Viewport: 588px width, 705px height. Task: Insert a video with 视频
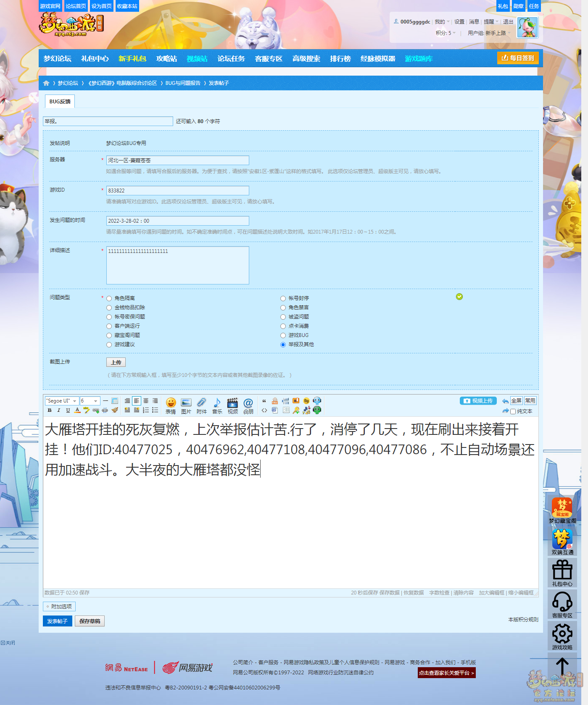tap(233, 406)
